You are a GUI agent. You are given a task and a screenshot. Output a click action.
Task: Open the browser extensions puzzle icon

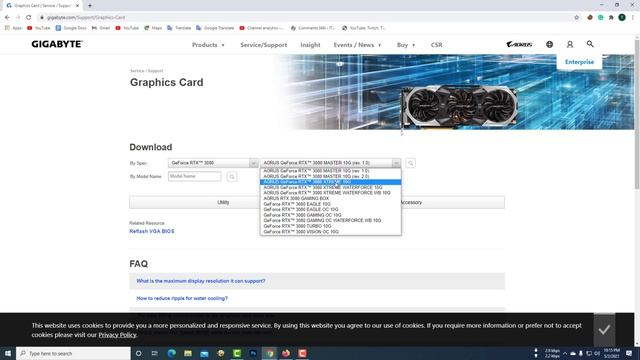point(611,18)
